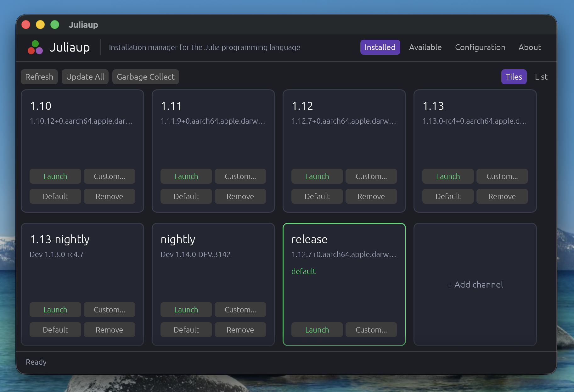Viewport: 574px width, 392px height.
Task: Set nightly channel as Default
Action: 186,330
